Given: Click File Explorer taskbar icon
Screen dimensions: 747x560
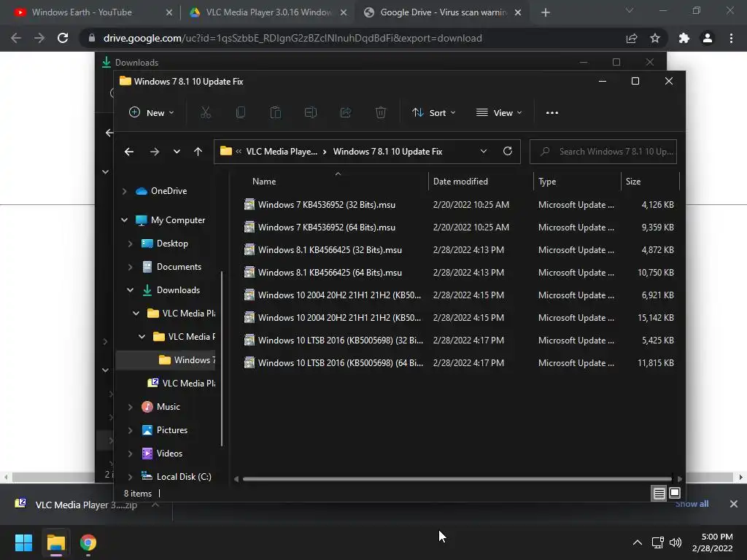Looking at the screenshot, I should (x=55, y=542).
